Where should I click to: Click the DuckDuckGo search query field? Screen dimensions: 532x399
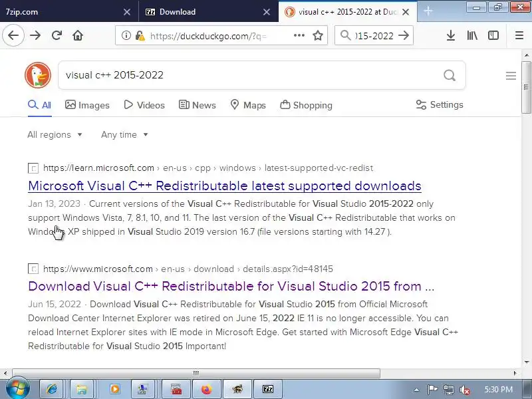tap(251, 75)
